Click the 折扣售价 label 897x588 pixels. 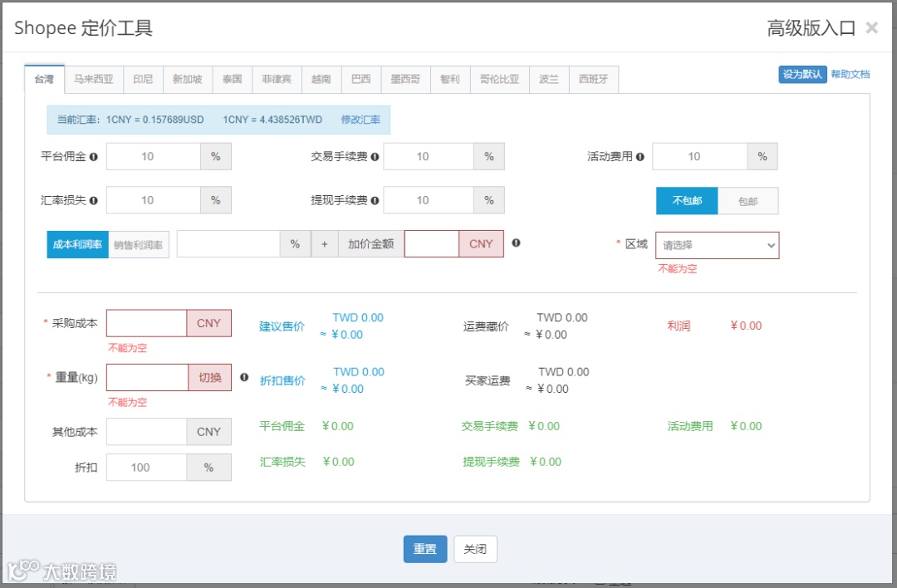282,381
